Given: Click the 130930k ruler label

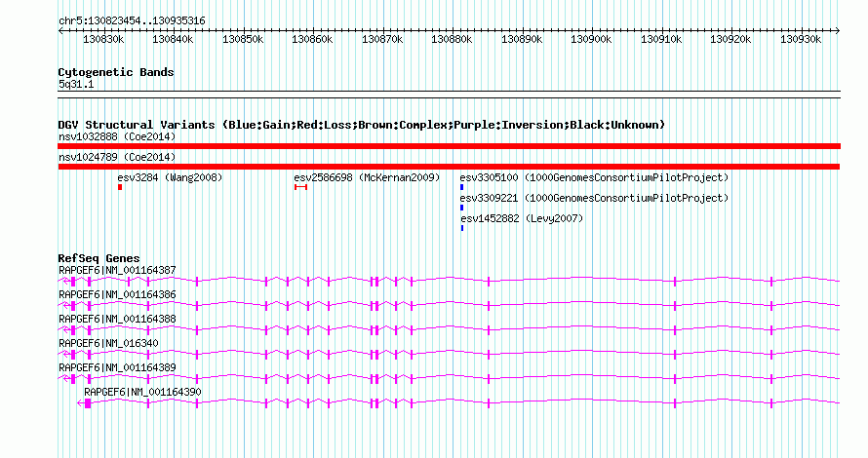Looking at the screenshot, I should (801, 39).
